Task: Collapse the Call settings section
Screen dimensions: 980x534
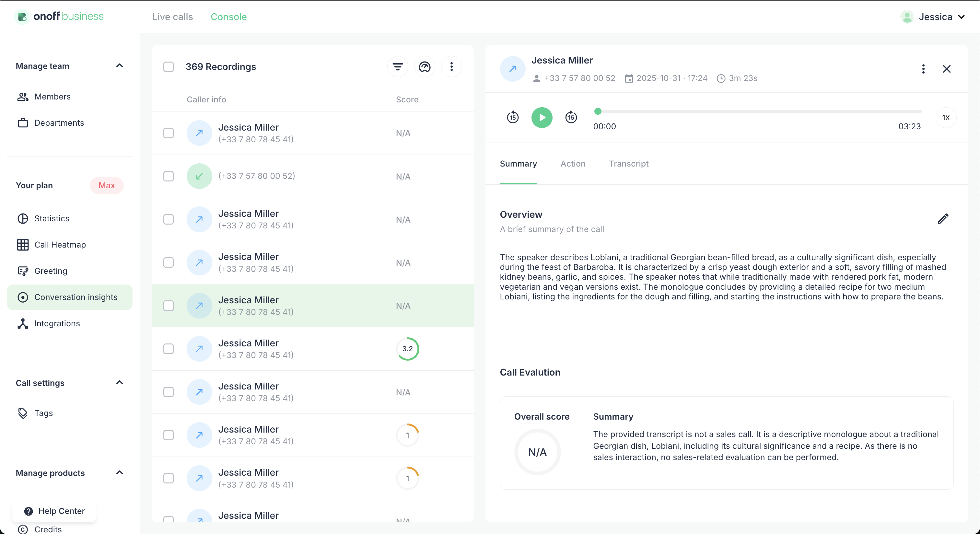Action: [120, 383]
